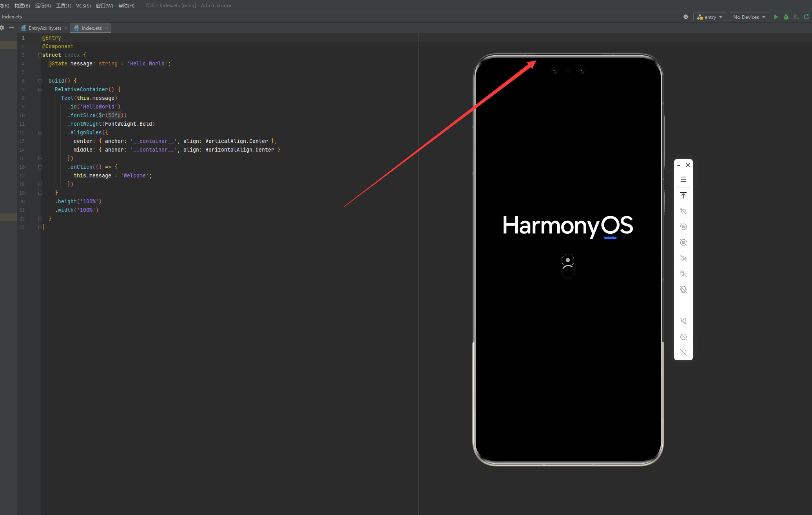Click the green apply changes reload icon

(807, 17)
